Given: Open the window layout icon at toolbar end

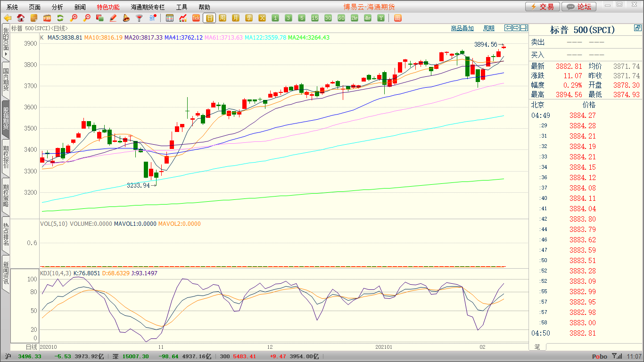Looking at the screenshot, I should pos(397,18).
